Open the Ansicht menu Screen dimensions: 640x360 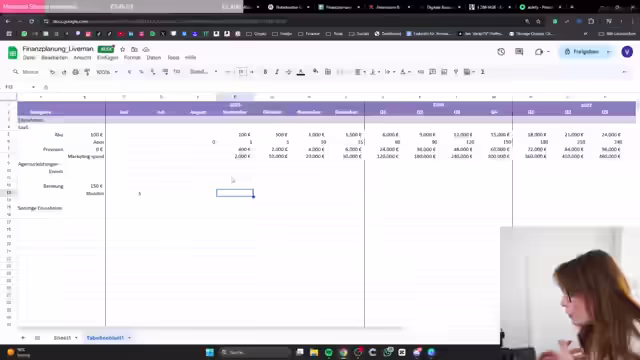[82, 58]
